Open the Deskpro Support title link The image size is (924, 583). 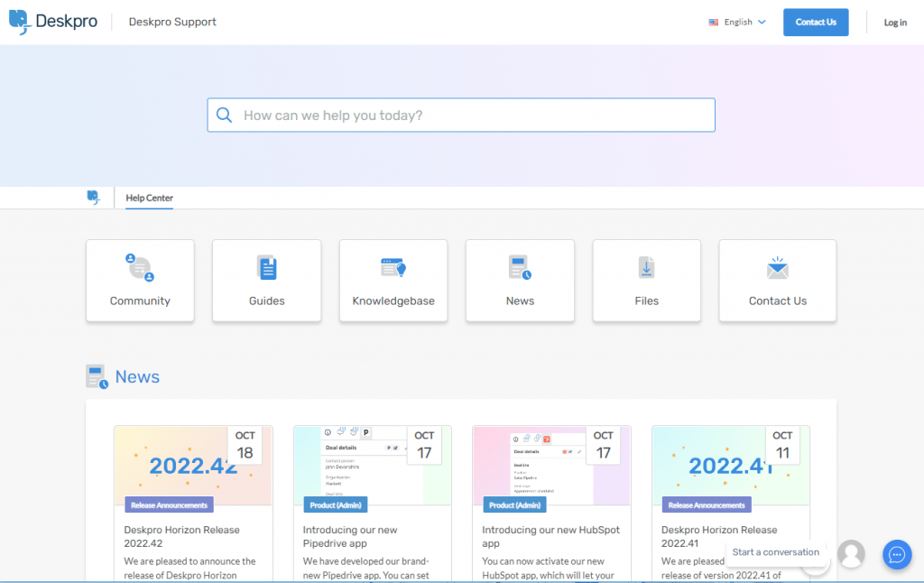(172, 22)
